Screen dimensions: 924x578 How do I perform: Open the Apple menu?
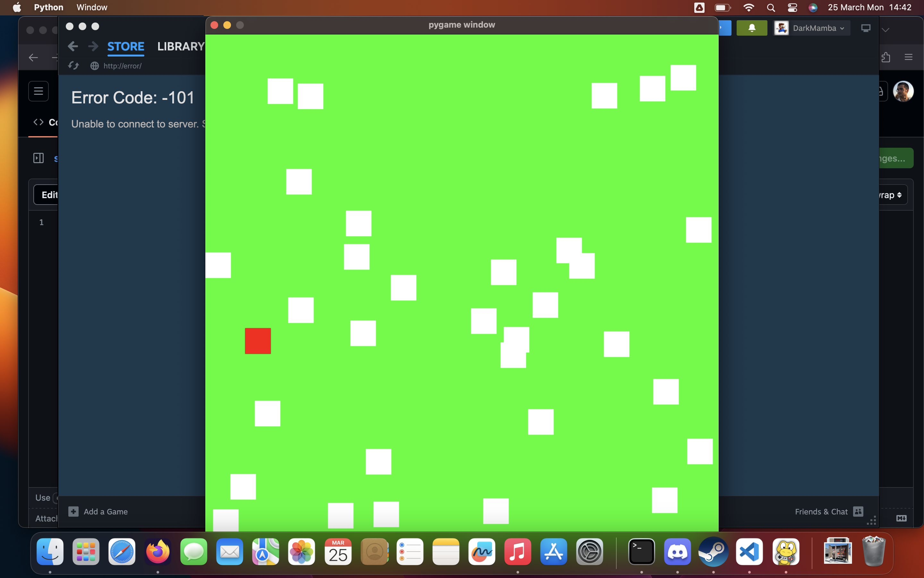click(x=17, y=7)
